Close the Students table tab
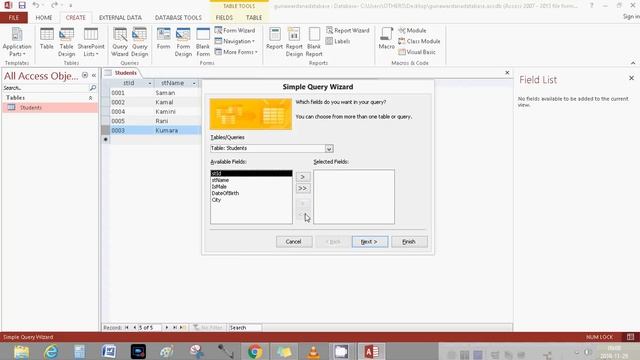 point(507,73)
